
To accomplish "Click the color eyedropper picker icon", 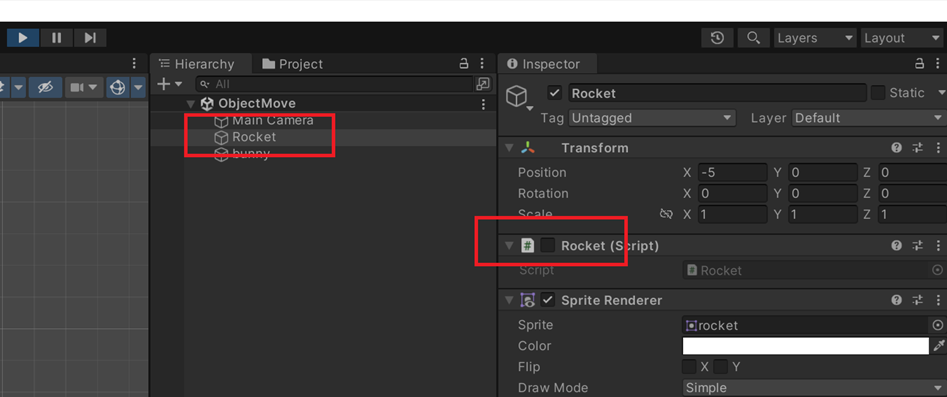I will 939,346.
